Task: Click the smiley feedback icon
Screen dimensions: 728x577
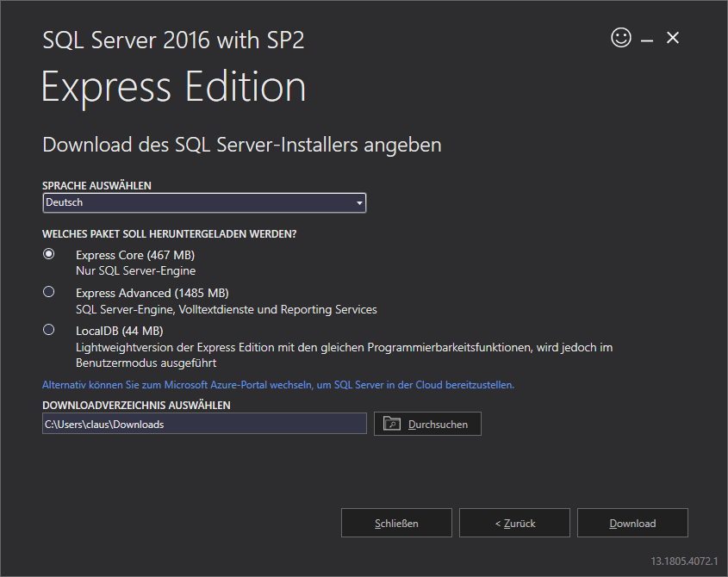Action: pos(620,38)
